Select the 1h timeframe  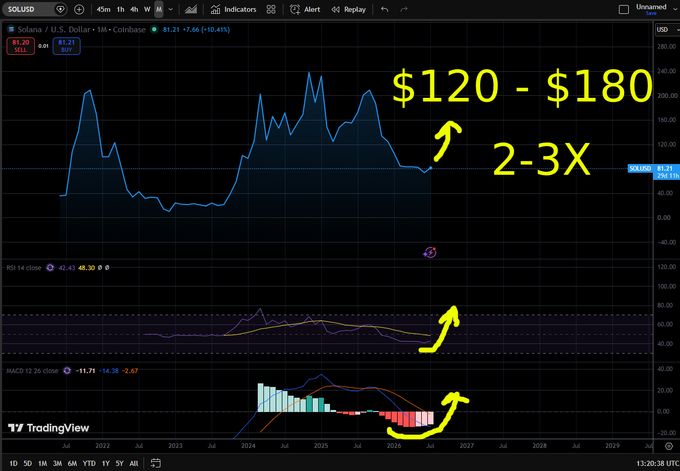121,9
